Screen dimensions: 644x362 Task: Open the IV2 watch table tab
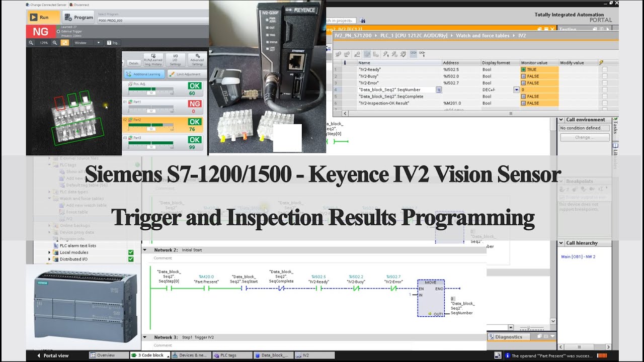(315, 355)
